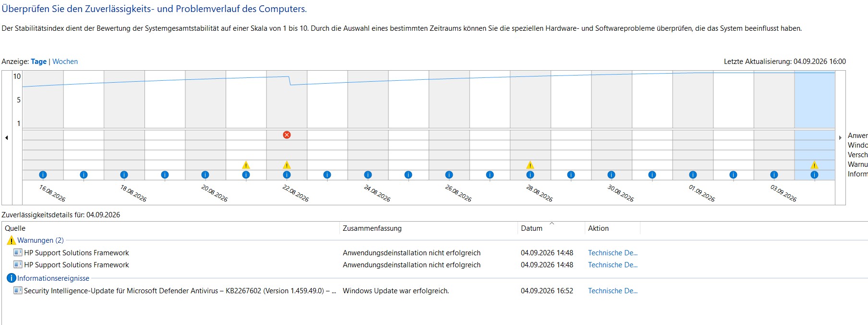Select the warning icon for 22.08.2026
Screen dimensions: 868x325
pos(287,165)
